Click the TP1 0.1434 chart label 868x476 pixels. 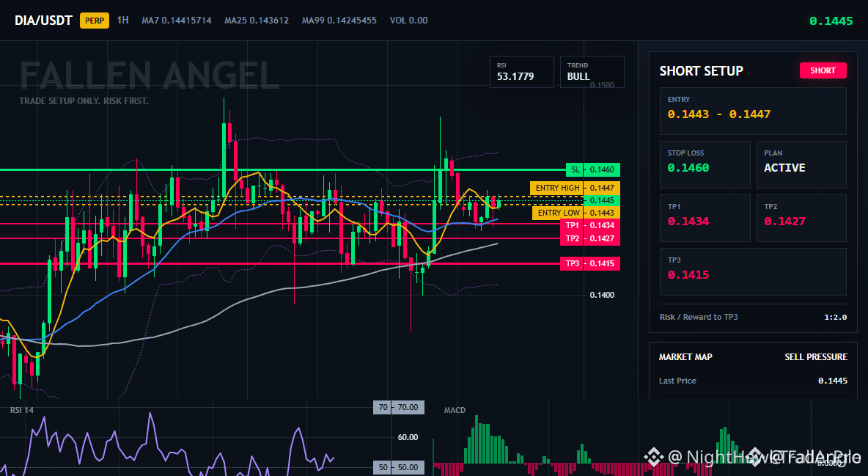590,226
